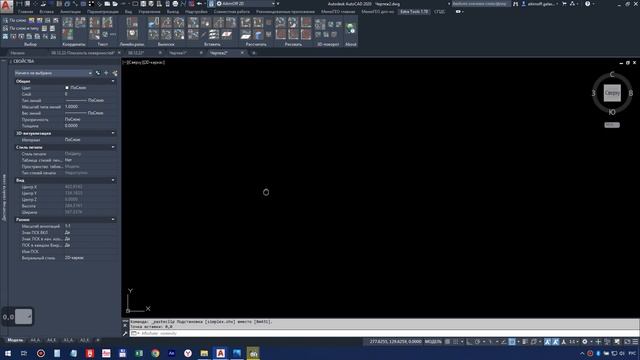Open the Аннотации ribbon tab
The width and height of the screenshot is (640, 360).
click(71, 12)
